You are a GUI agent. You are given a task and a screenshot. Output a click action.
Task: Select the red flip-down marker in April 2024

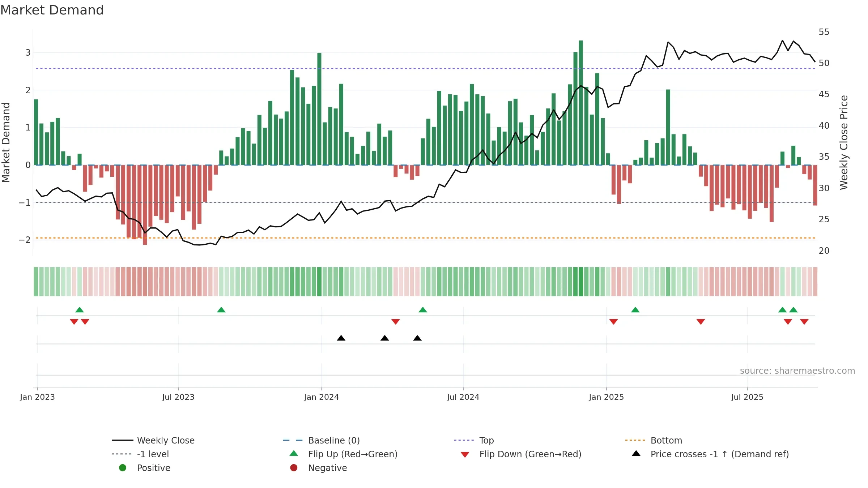(396, 322)
